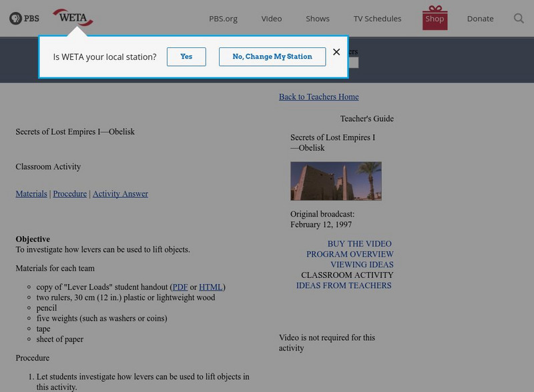Click the WETA station logo
This screenshot has width=534, height=392.
point(73,17)
